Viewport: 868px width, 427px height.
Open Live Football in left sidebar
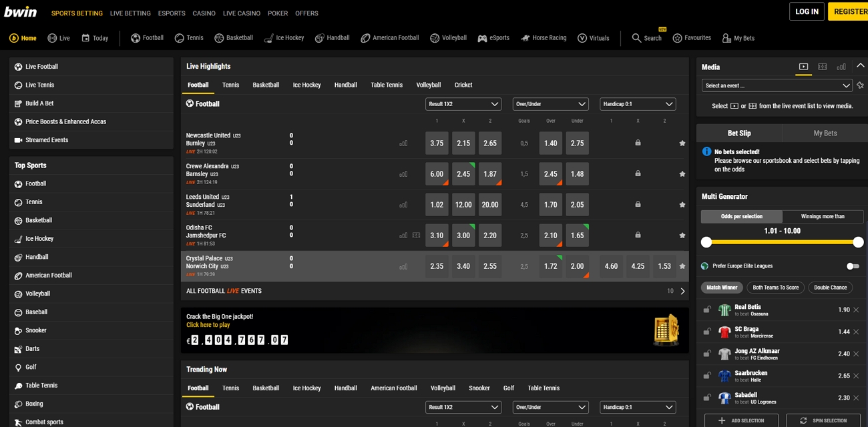click(91, 67)
